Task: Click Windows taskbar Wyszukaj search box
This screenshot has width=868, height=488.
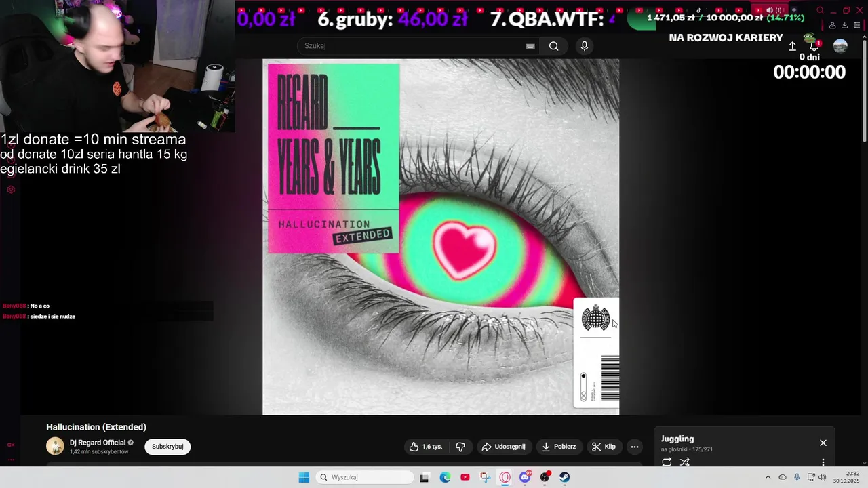Action: (366, 477)
